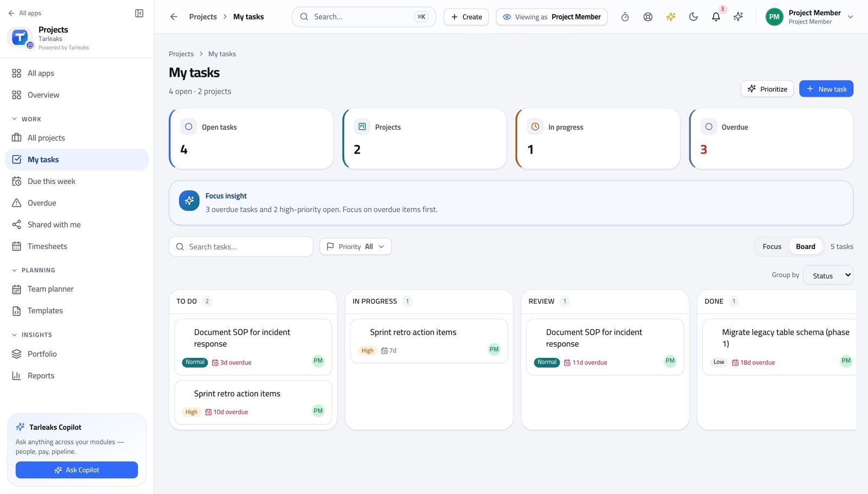Click the 18d overdue label
Image resolution: width=868 pixels, height=494 pixels.
tap(754, 363)
